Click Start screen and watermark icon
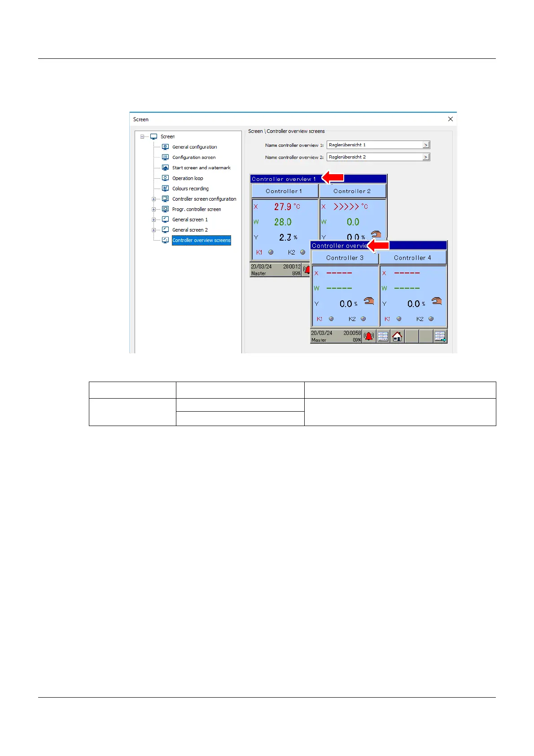This screenshot has width=534, height=756. tap(165, 167)
